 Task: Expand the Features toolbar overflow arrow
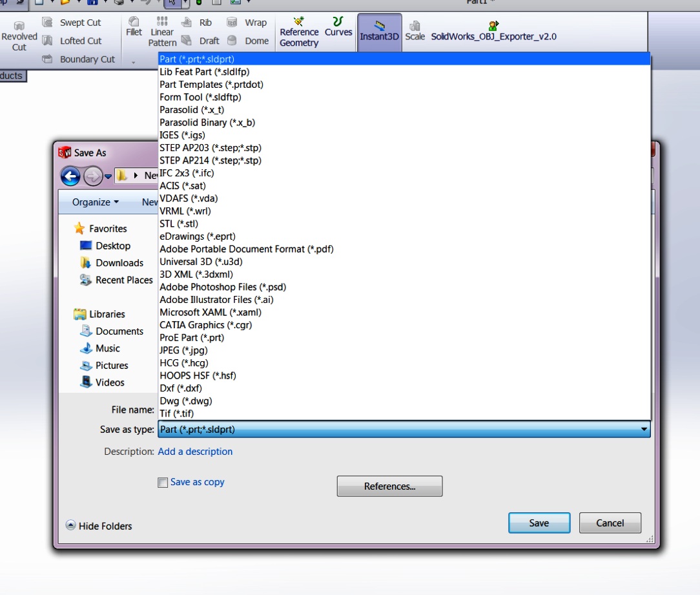[133, 63]
